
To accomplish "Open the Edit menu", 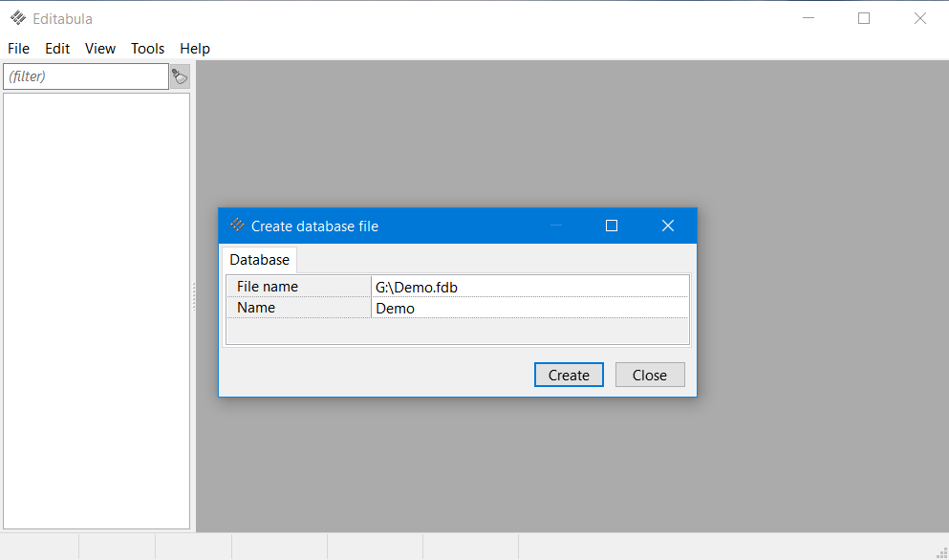I will [57, 49].
